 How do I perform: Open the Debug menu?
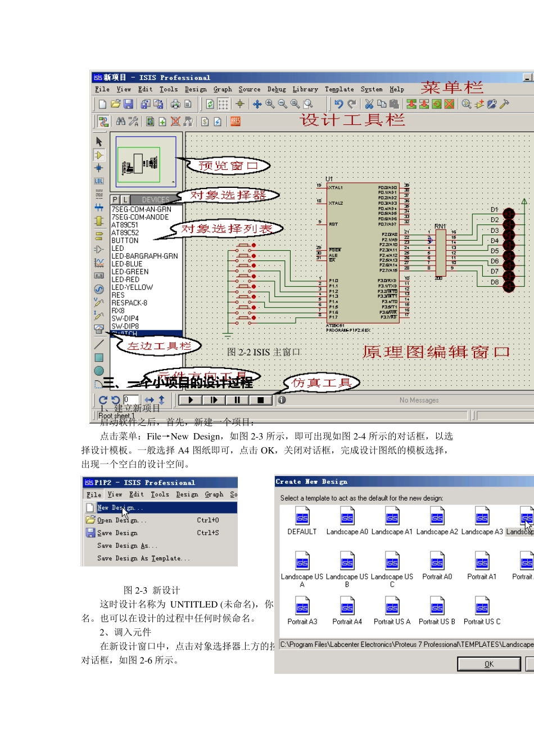tap(277, 89)
